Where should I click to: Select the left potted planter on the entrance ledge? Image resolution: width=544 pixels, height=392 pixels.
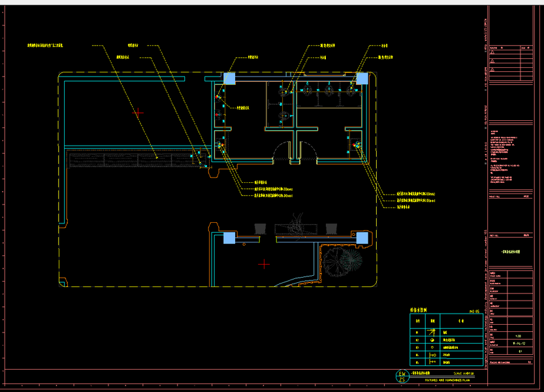(260, 229)
